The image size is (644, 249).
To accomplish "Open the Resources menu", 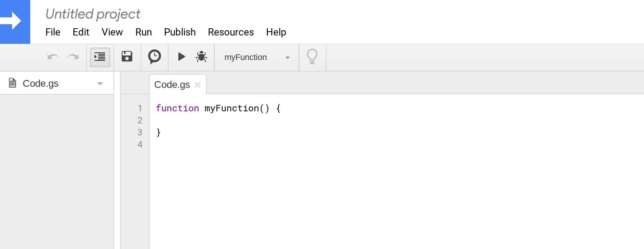I will (x=231, y=32).
